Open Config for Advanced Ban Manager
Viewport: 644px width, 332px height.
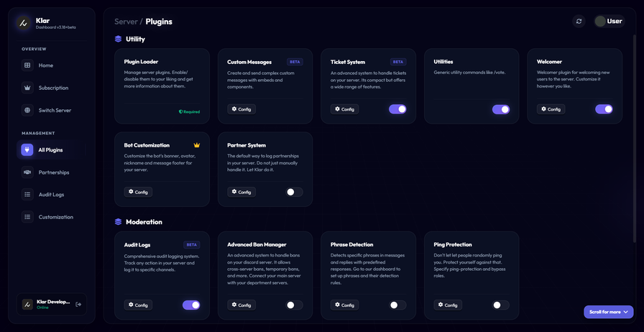tap(241, 305)
